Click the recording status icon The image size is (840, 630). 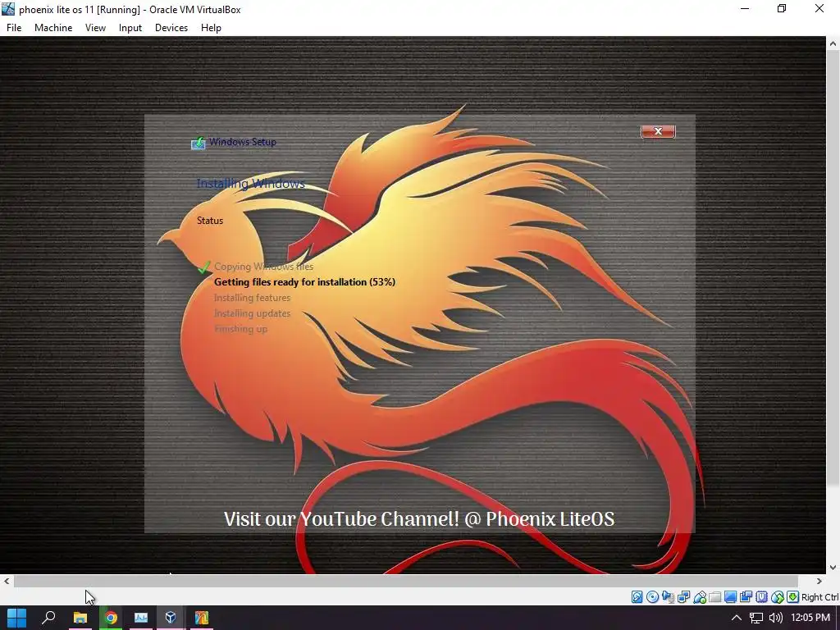click(746, 597)
